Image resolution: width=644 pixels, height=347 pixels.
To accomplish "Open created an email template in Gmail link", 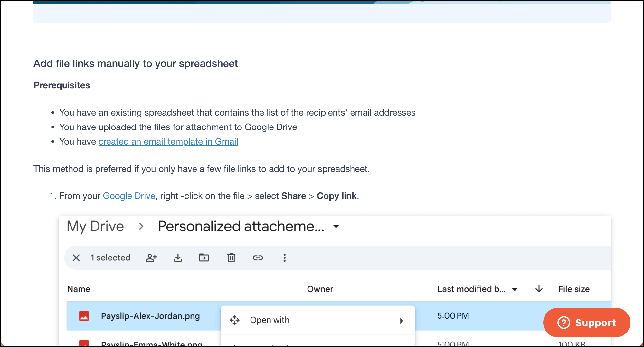I will point(168,142).
